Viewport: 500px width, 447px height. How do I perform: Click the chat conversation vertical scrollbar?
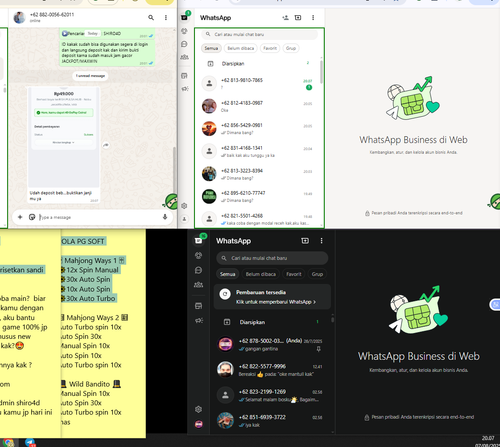(x=174, y=169)
